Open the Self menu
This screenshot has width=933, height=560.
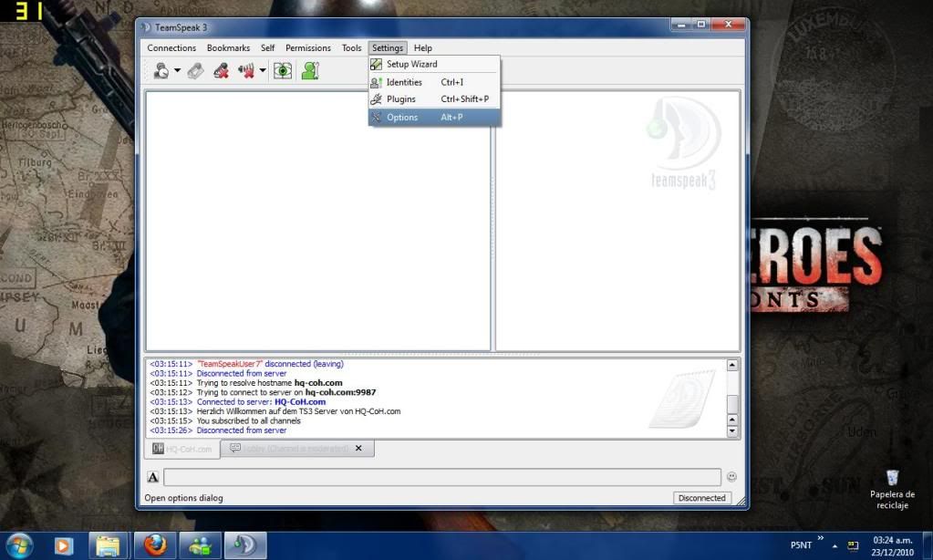click(268, 47)
